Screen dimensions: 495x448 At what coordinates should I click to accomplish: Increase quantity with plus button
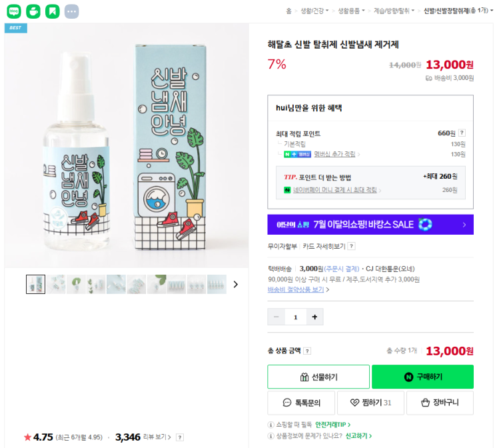314,317
